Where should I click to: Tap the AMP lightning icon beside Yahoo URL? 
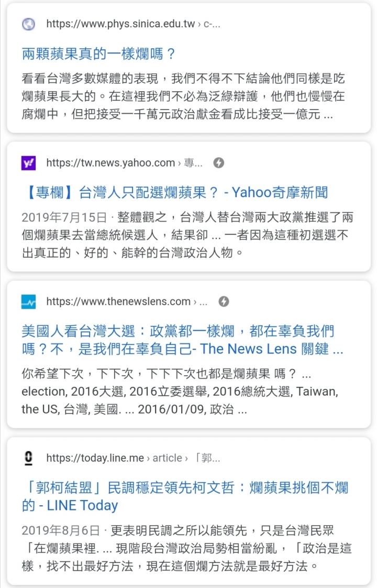click(219, 163)
